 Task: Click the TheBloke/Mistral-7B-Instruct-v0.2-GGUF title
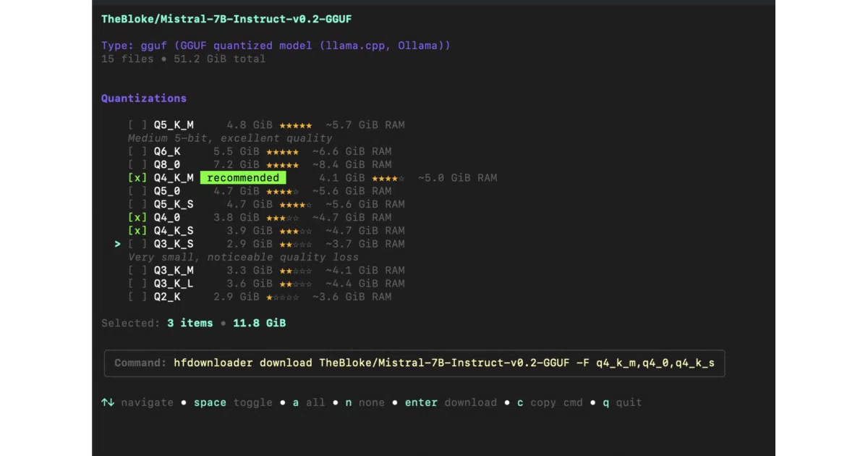tap(226, 19)
